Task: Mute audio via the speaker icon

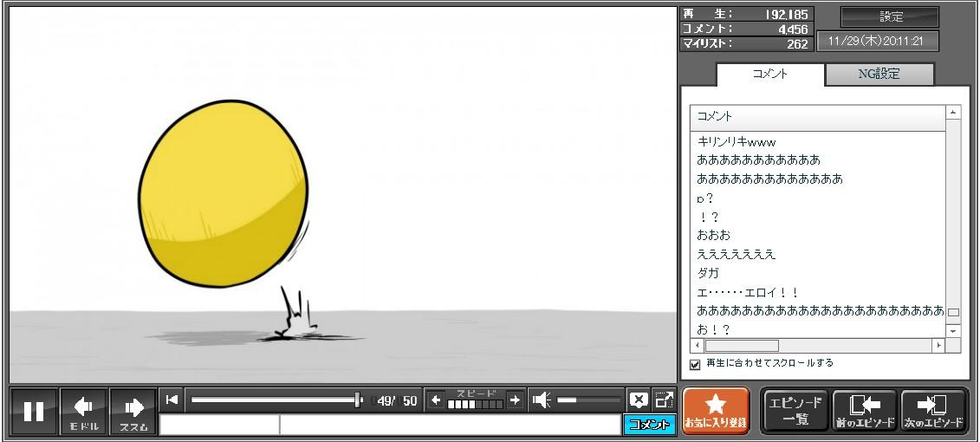Action: [542, 400]
